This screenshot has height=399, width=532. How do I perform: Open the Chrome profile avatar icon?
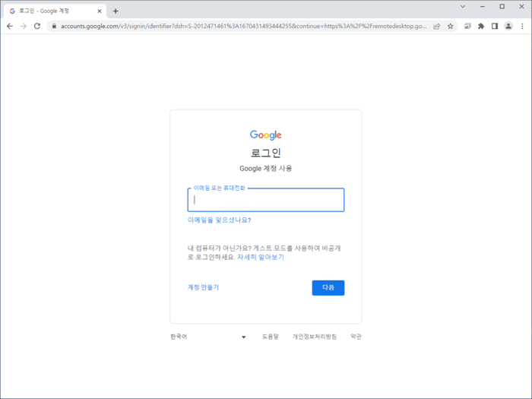click(x=508, y=26)
